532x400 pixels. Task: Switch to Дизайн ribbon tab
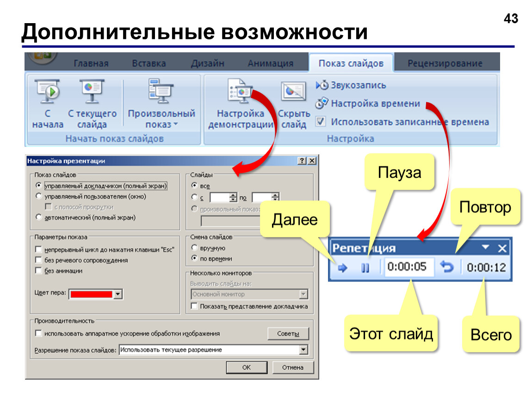(207, 63)
